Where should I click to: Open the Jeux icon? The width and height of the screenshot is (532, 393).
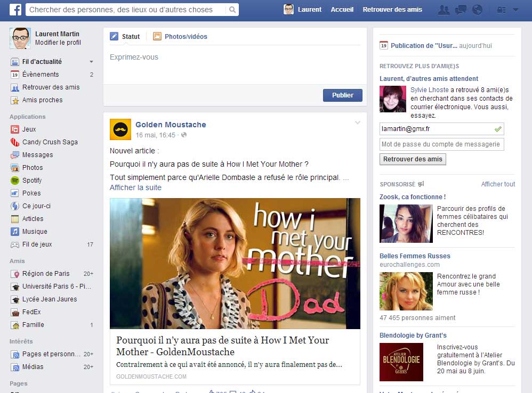coord(15,129)
